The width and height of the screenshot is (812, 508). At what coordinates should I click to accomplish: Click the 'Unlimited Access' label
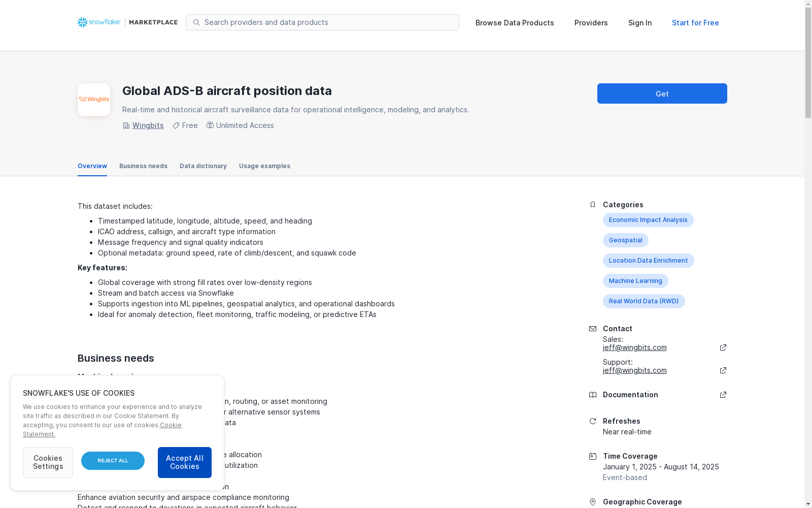[245, 125]
